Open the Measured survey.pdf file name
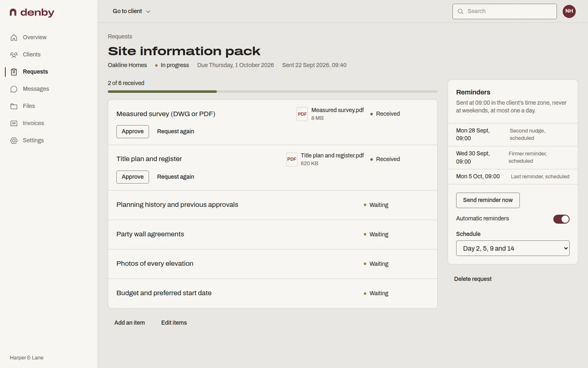Screen dimensions: 588x368 tap(338, 110)
